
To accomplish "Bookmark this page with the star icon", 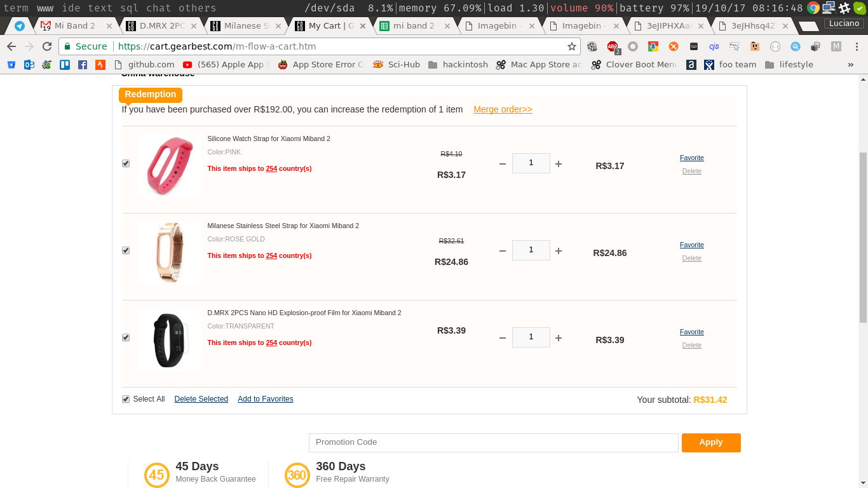I will click(572, 46).
